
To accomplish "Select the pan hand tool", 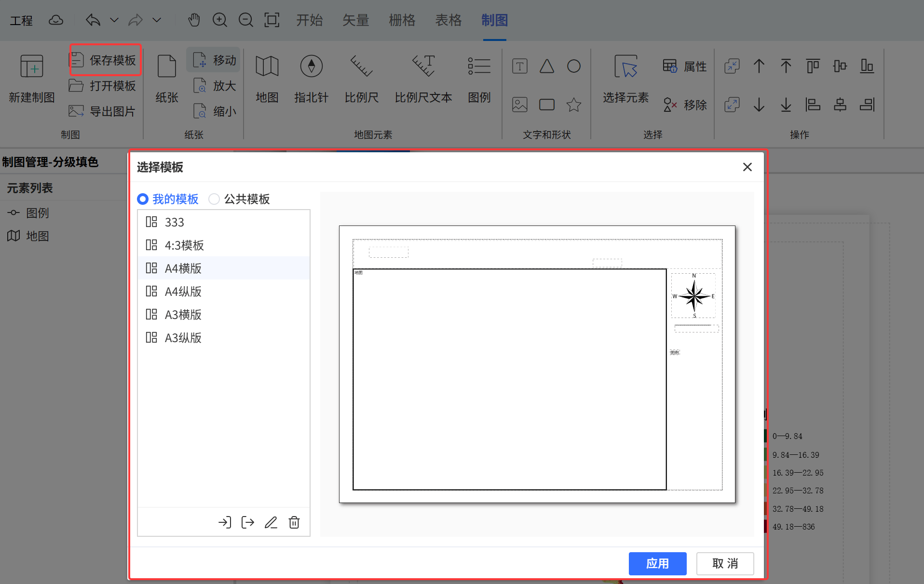I will pyautogui.click(x=194, y=20).
